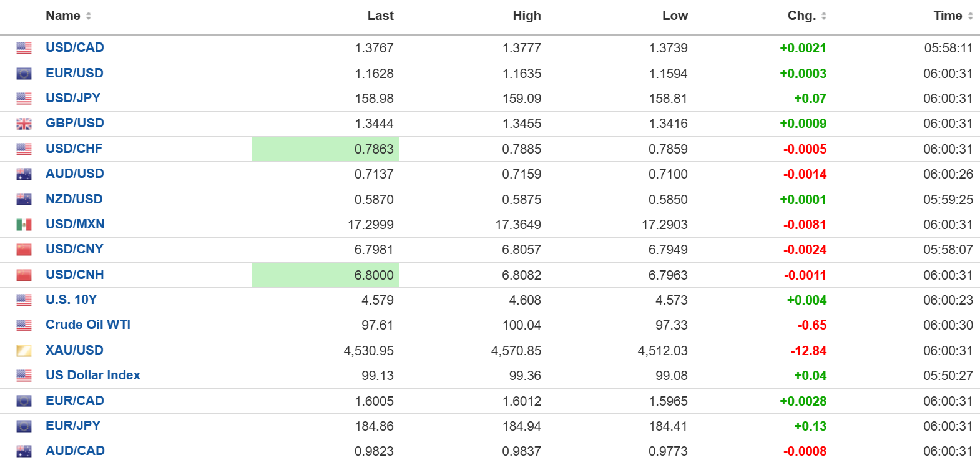
Task: Click the China flag icon beside USD/CNH
Action: (x=24, y=275)
